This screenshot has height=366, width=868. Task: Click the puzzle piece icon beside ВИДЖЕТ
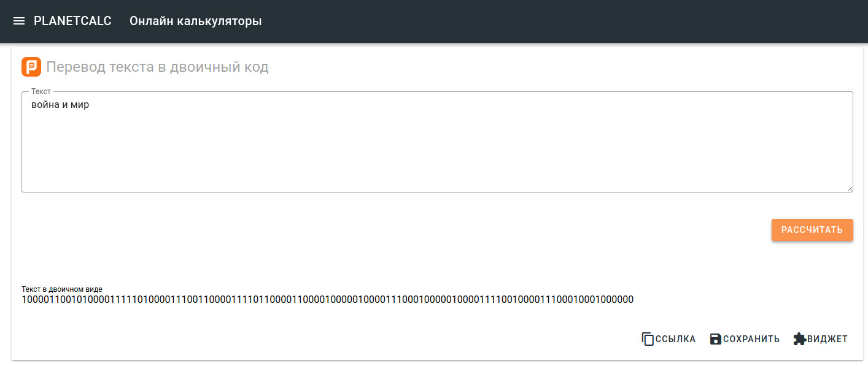coord(799,339)
